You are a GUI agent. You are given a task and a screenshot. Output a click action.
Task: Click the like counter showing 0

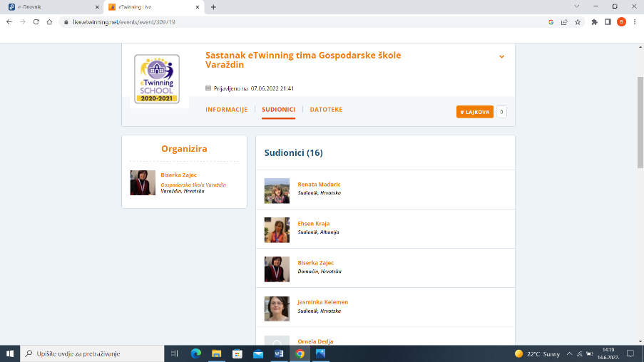point(501,112)
